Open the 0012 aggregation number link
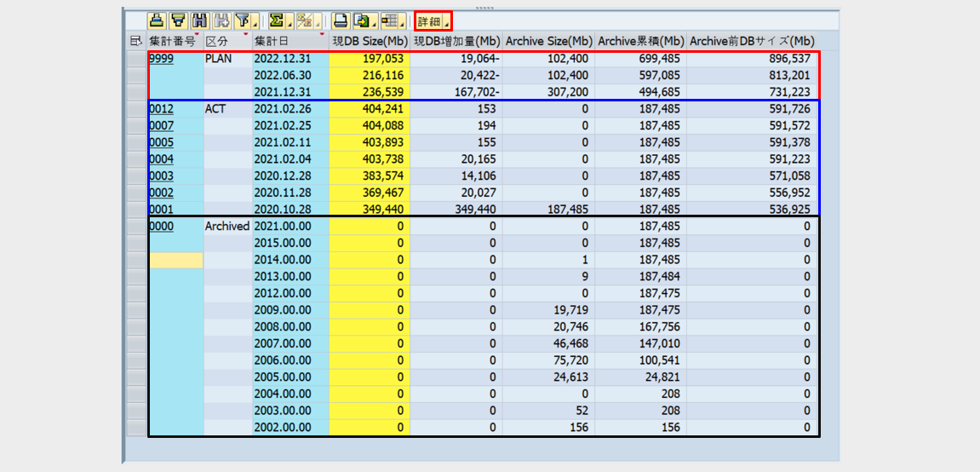Viewport: 980px width, 472px height. point(160,109)
